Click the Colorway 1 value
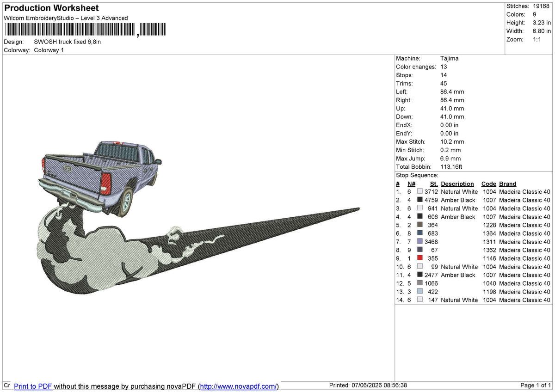This screenshot has width=555, height=392. [49, 50]
